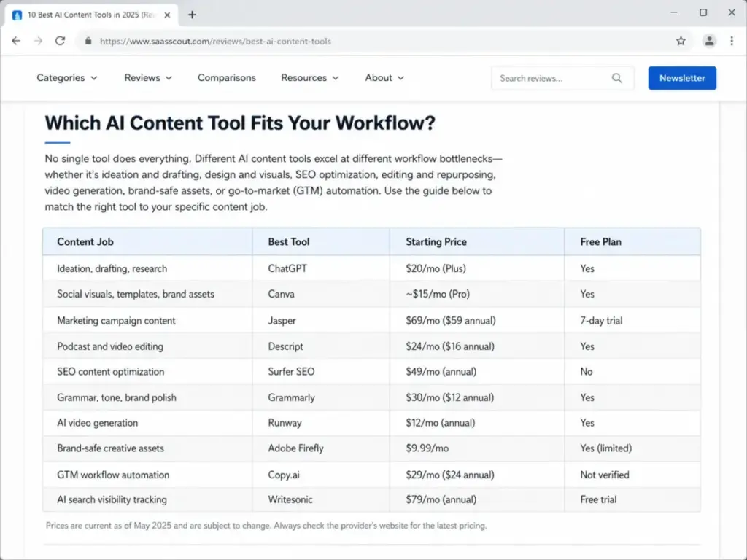This screenshot has height=560, width=747.
Task: Click the 'Yes (limited)' free plan cell
Action: (632, 448)
